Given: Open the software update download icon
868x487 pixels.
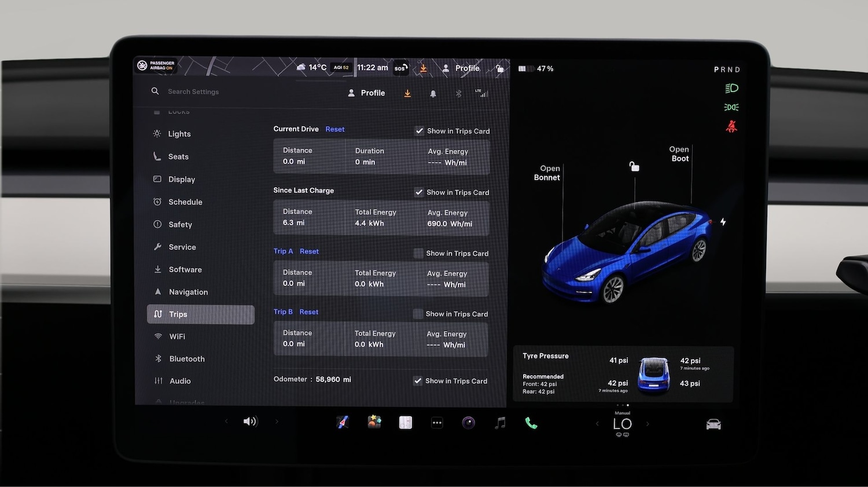Looking at the screenshot, I should pos(407,93).
